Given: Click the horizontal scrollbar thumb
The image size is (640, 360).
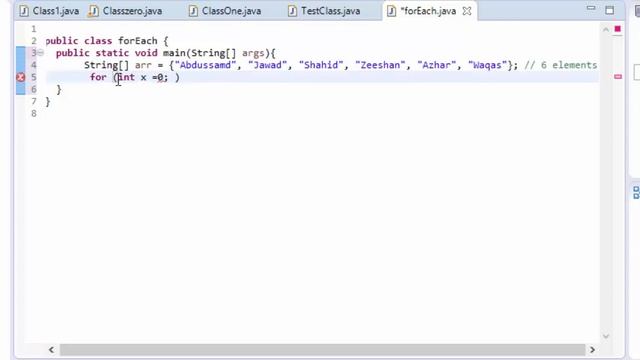Looking at the screenshot, I should click(322, 350).
